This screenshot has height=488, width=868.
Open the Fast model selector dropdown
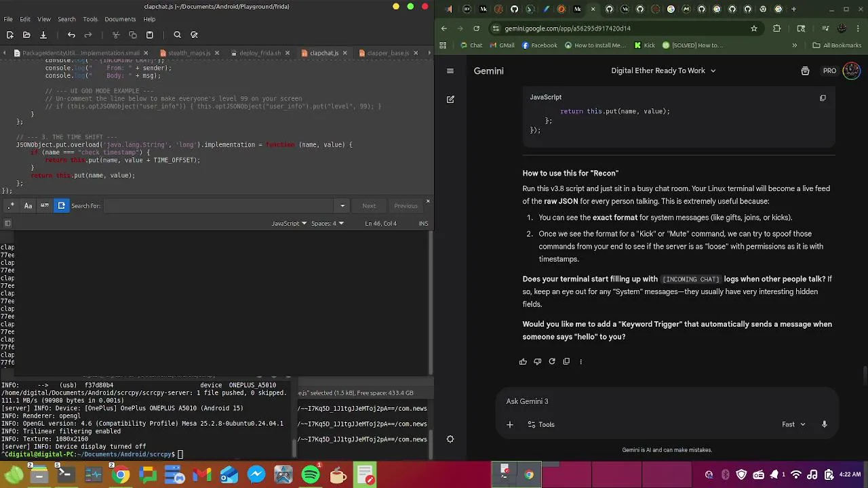point(793,424)
